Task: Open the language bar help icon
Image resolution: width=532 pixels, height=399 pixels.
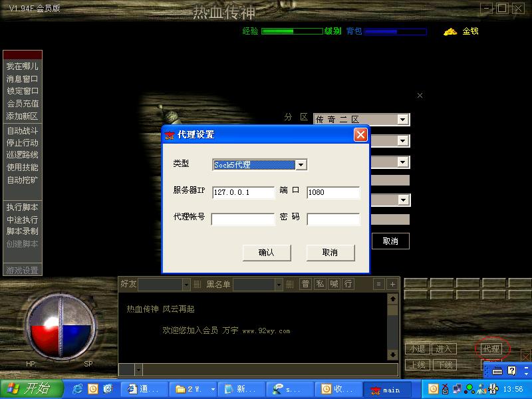Action: [x=512, y=370]
